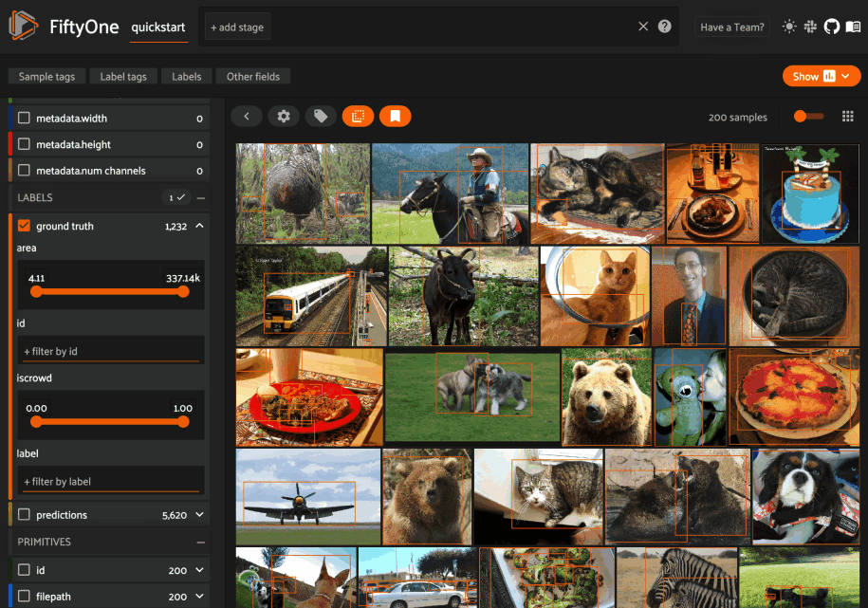The height and width of the screenshot is (608, 868).
Task: Clear the view bar with the X icon
Action: click(x=643, y=27)
